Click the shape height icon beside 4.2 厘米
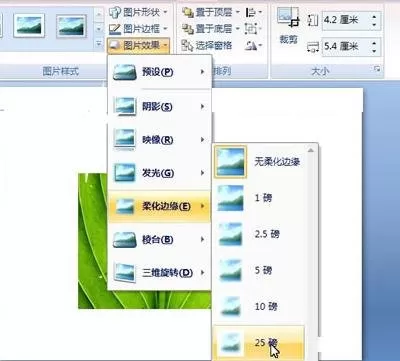 tap(313, 20)
